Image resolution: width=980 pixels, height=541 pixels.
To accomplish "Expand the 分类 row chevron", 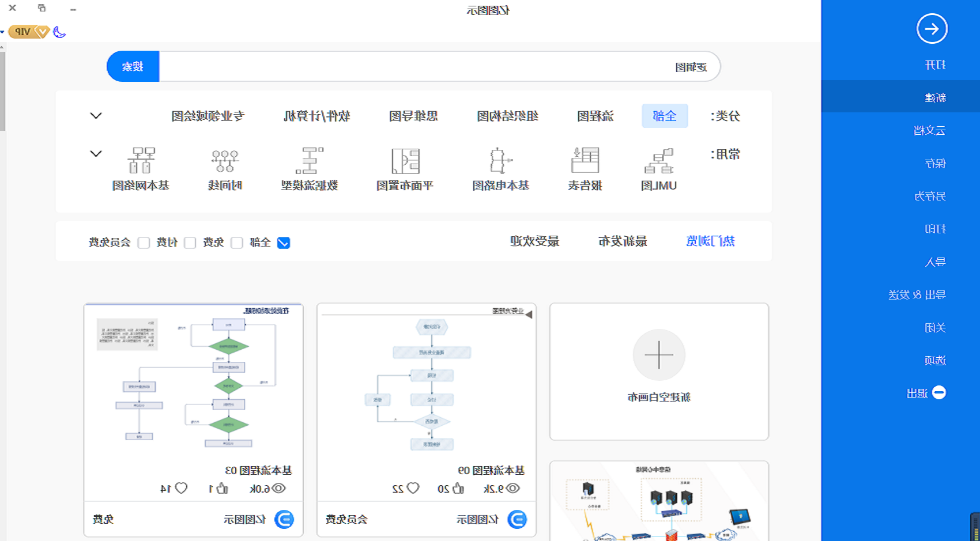I will [96, 116].
